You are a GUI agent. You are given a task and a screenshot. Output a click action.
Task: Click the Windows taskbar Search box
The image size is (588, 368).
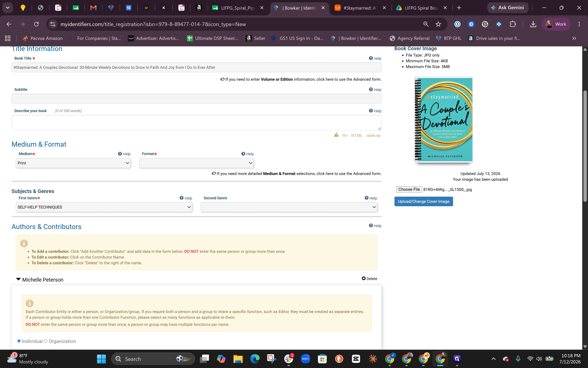[153, 359]
